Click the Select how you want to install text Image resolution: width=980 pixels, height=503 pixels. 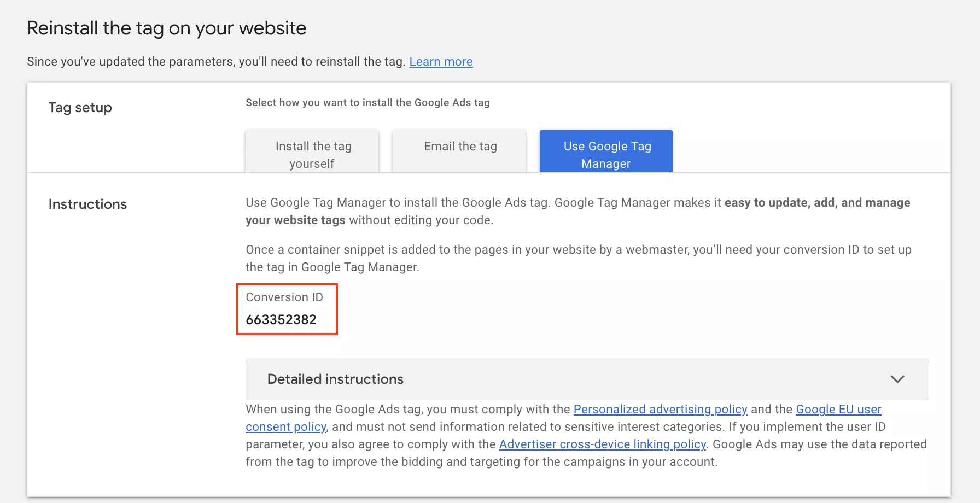coord(367,102)
